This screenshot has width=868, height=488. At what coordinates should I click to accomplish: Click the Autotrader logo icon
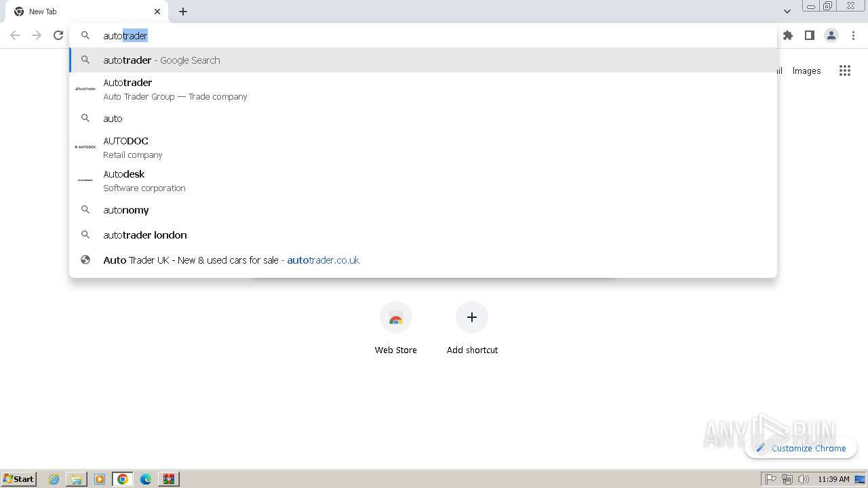point(85,89)
